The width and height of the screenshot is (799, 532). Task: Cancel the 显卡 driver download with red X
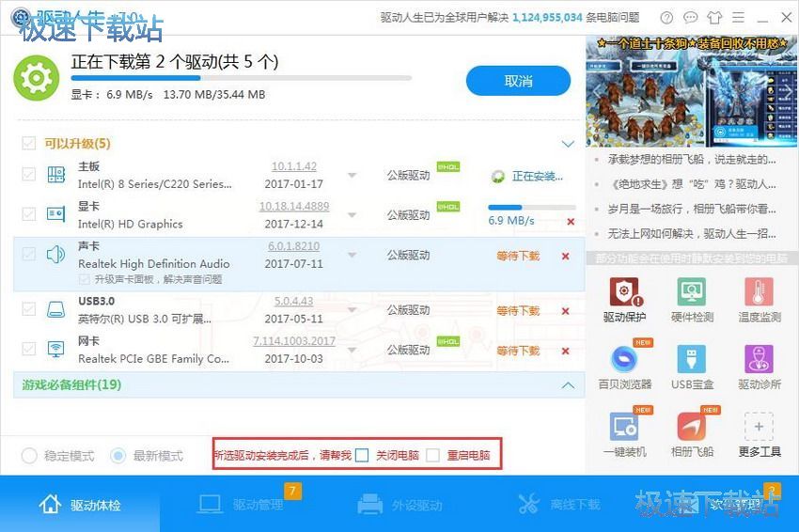click(x=571, y=222)
